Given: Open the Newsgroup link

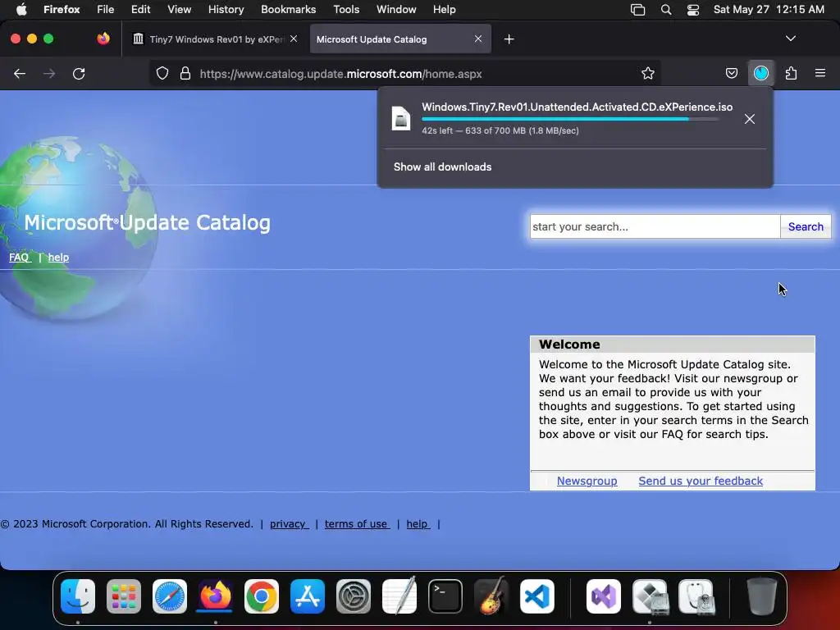Looking at the screenshot, I should coord(587,481).
